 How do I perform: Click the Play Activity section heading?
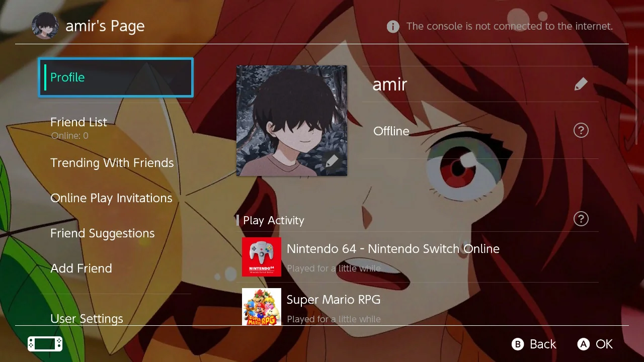274,221
